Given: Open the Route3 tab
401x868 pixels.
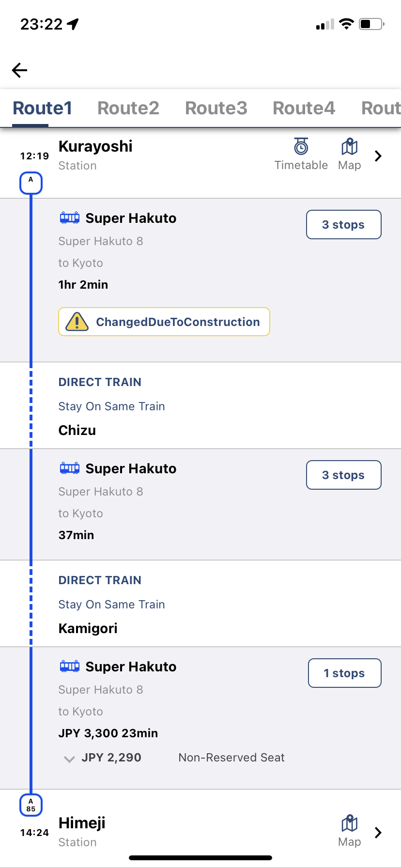Looking at the screenshot, I should pos(216,108).
